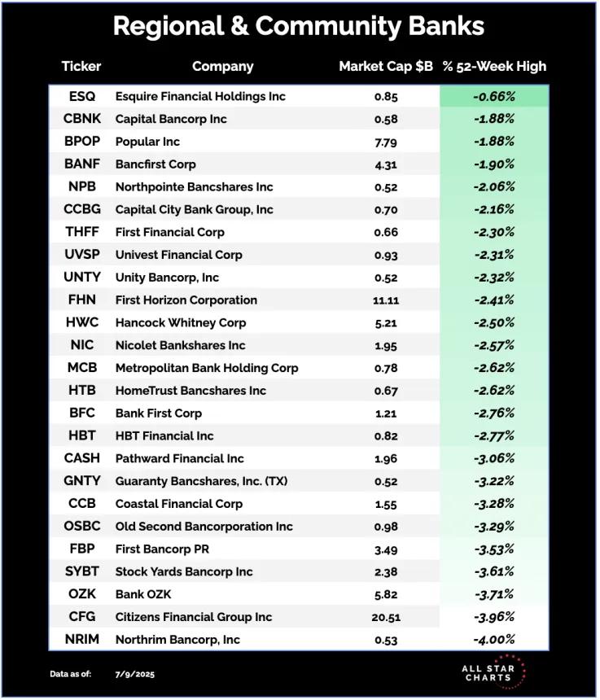This screenshot has height=700, width=600.
Task: Click the 7/9/2025 date text
Action: 135,674
